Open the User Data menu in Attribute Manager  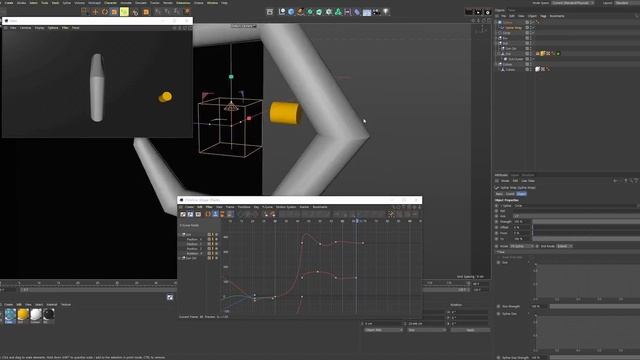[528, 181]
